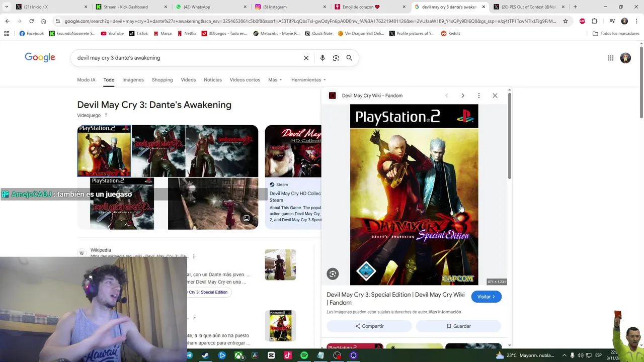The image size is (644, 362).
Task: Click the main page vertical scrollbar
Action: pyautogui.click(x=641, y=83)
